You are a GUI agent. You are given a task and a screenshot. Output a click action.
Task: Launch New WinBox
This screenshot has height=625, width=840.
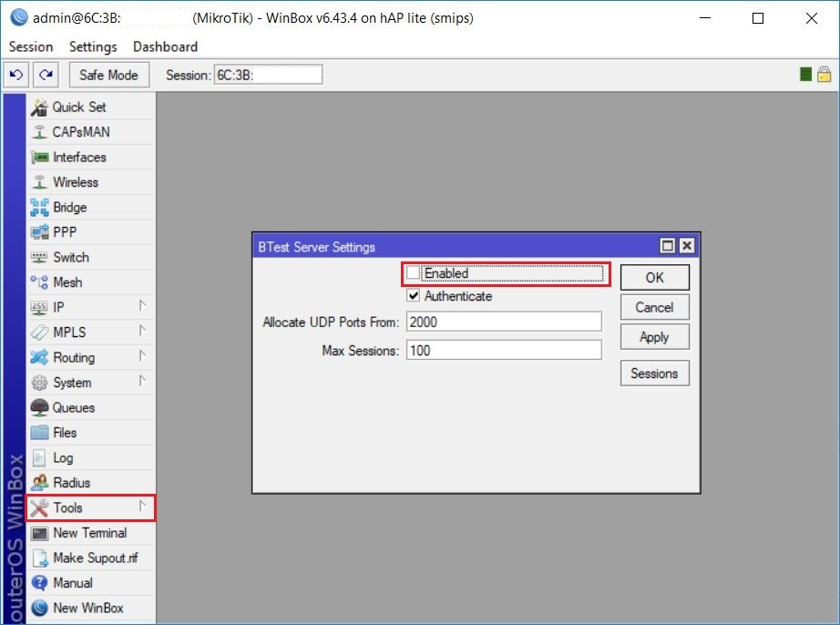click(90, 608)
